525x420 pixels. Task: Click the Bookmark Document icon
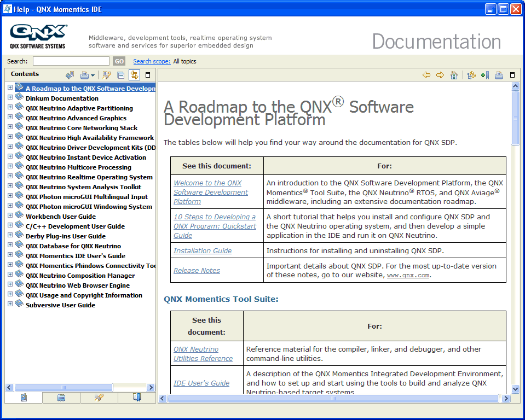484,75
